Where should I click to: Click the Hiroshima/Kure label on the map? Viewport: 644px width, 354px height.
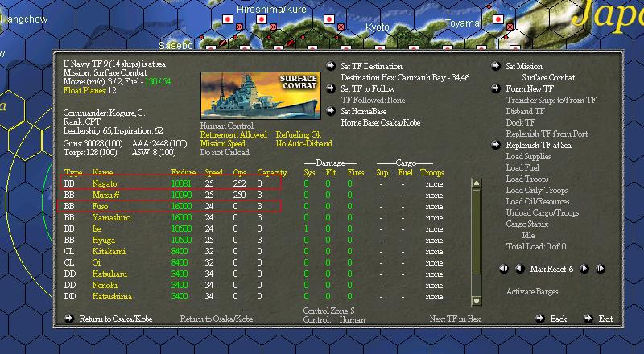point(271,9)
